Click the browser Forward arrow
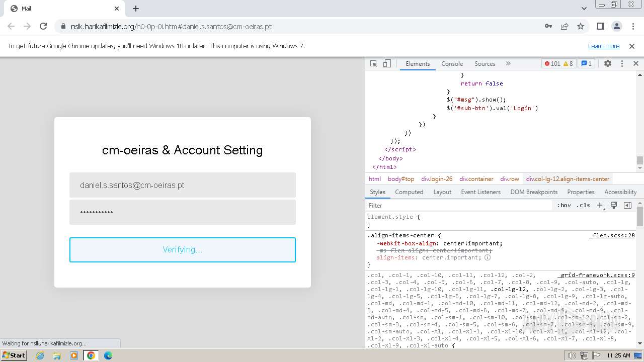This screenshot has width=644, height=362. (27, 26)
